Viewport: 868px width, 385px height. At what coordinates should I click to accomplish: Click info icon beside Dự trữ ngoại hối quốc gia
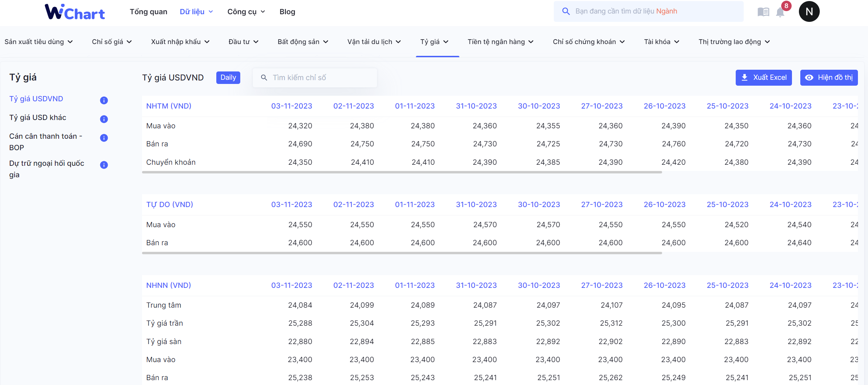coord(104,165)
